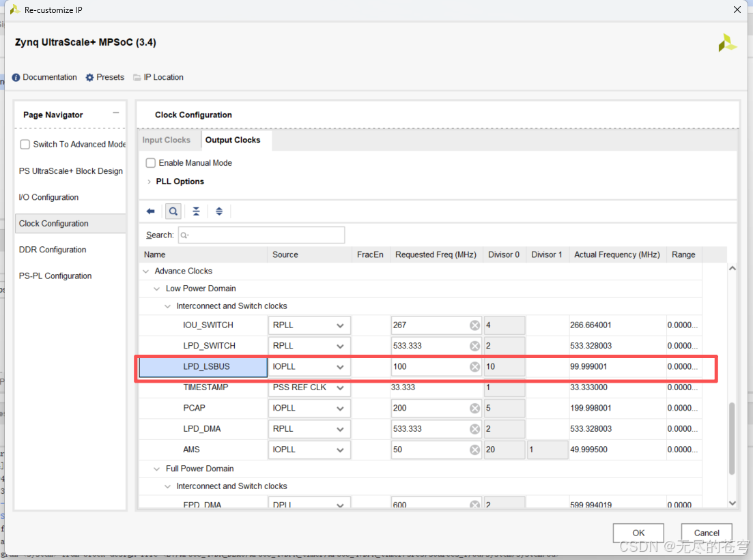Select the Clock Configuration page

(70, 224)
